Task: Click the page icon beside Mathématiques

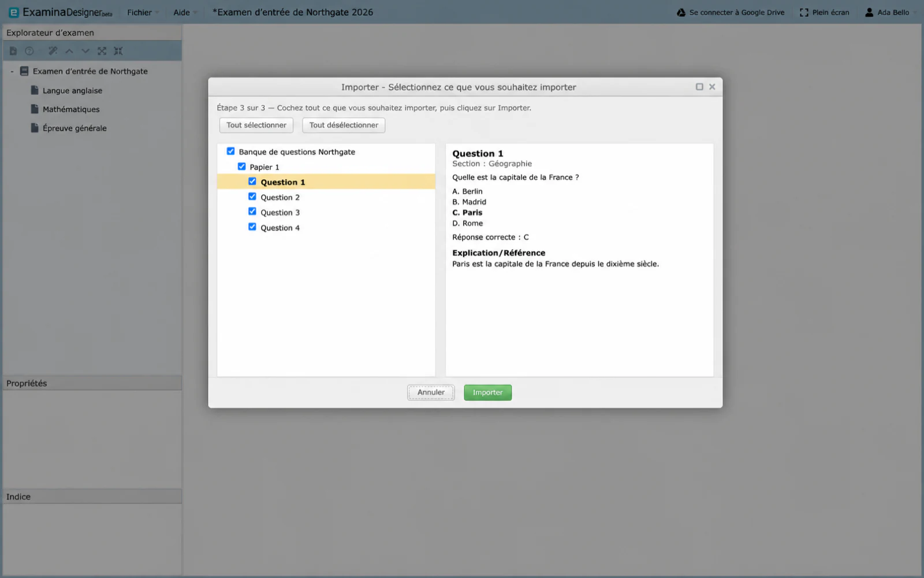Action: click(35, 109)
